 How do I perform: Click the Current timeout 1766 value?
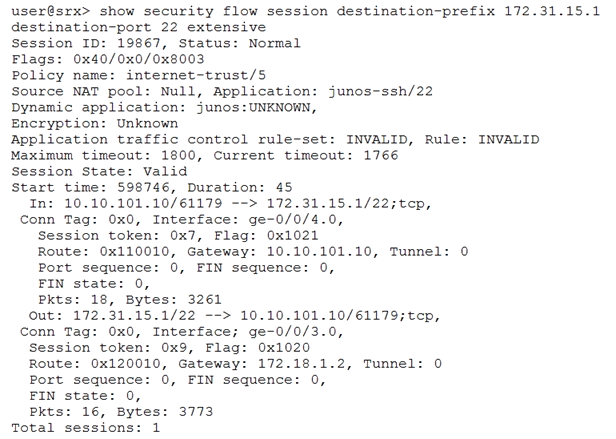(381, 155)
